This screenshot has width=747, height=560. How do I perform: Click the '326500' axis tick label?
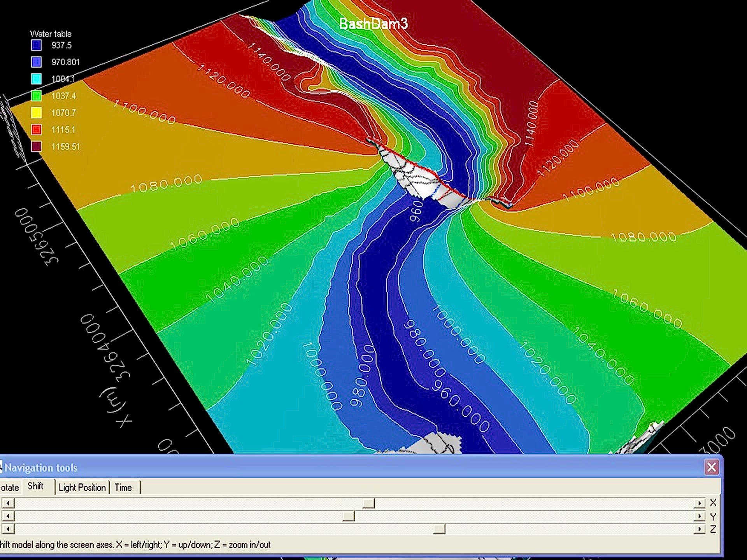(x=36, y=236)
